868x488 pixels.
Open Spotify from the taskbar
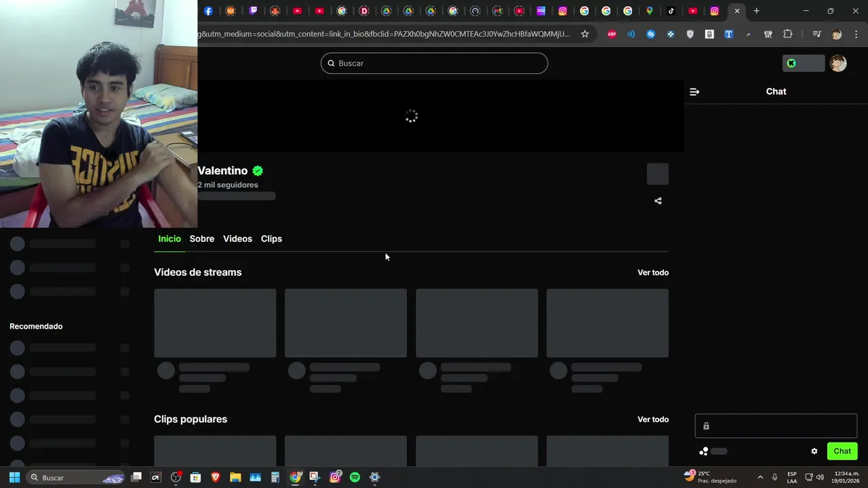coord(355,477)
